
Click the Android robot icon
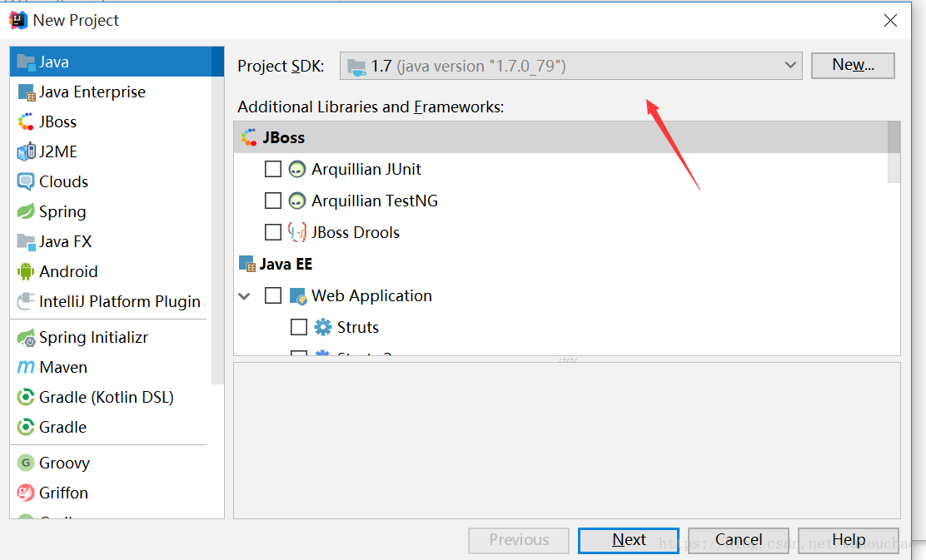coord(26,271)
